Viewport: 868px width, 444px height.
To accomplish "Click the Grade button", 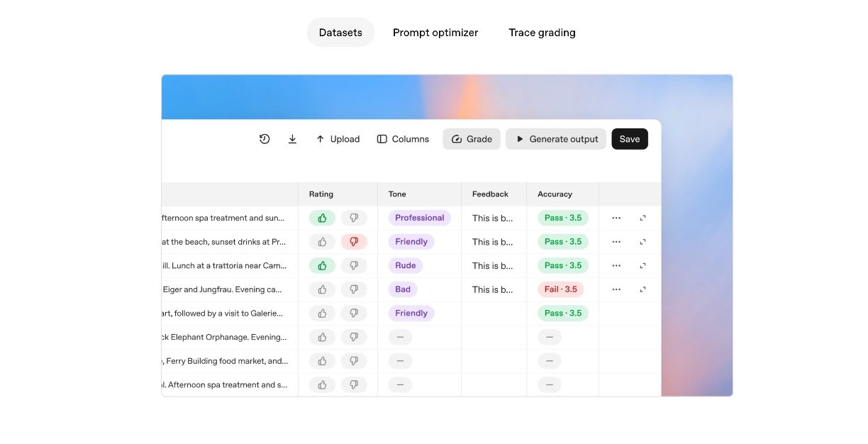I will click(x=472, y=139).
